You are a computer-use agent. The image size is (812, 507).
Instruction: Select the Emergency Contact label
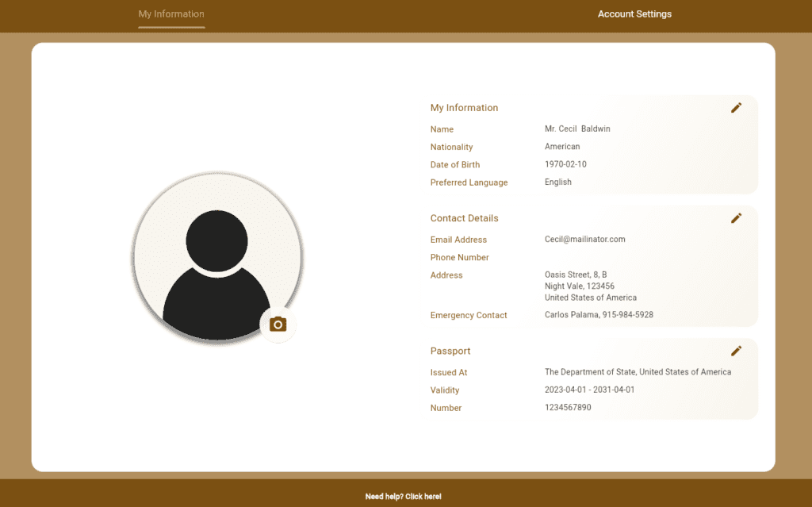click(469, 315)
